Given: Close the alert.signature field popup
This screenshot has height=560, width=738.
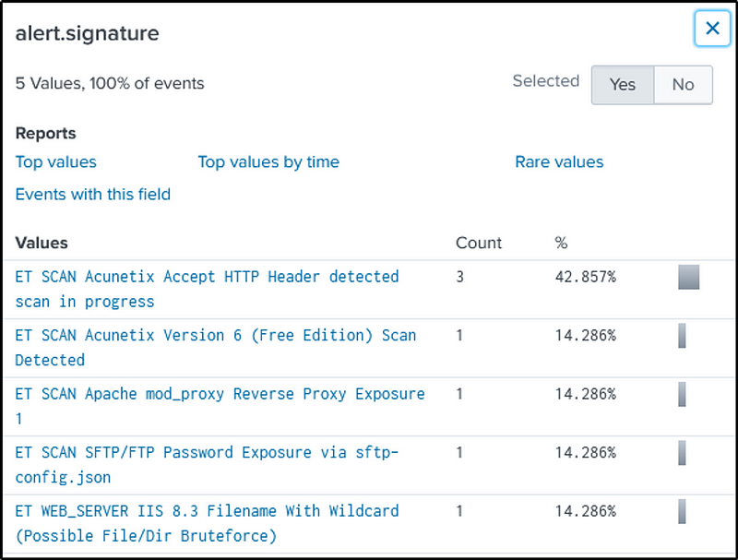Looking at the screenshot, I should pyautogui.click(x=711, y=29).
